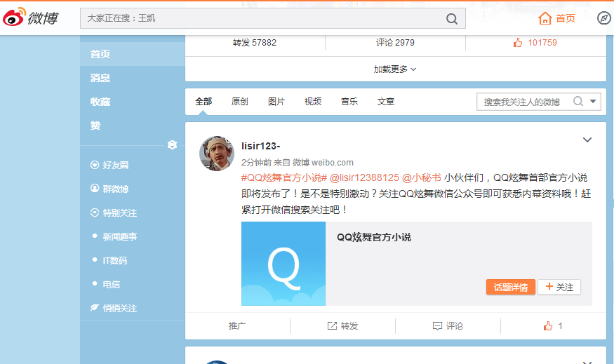Switch to the 原创 tab

tap(240, 102)
